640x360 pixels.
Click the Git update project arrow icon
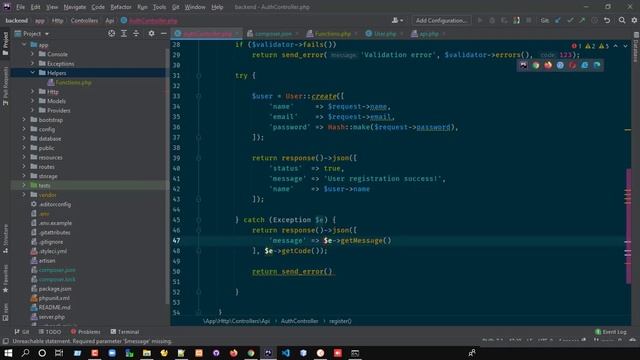click(x=558, y=20)
